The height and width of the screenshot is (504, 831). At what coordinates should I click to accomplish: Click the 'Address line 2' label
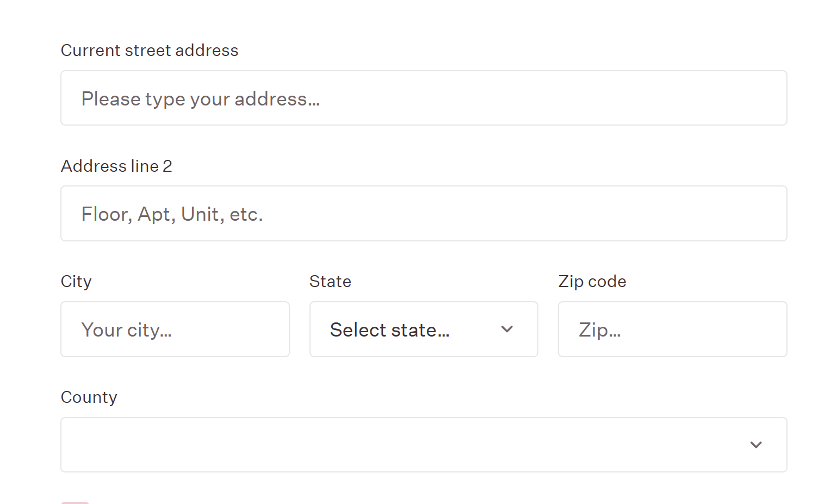click(x=116, y=166)
